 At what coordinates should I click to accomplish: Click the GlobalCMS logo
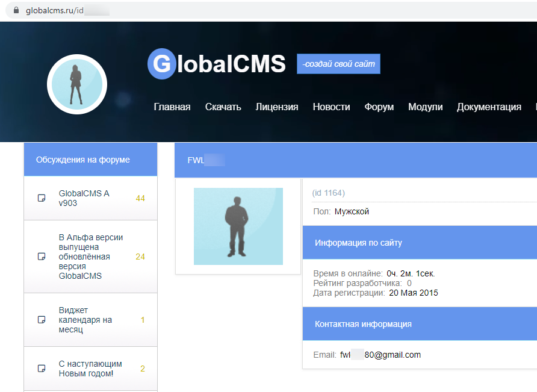pos(217,64)
